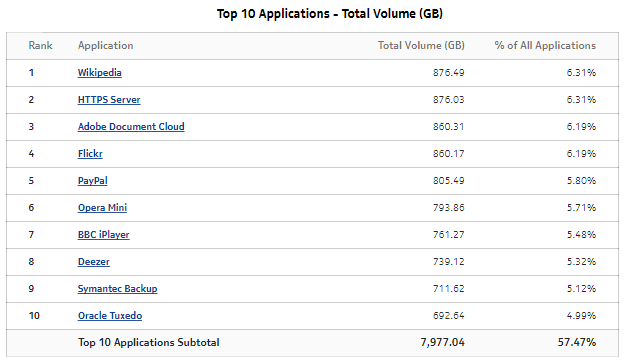This screenshot has width=626, height=360.
Task: Select the 692.64 volume value
Action: 449,316
